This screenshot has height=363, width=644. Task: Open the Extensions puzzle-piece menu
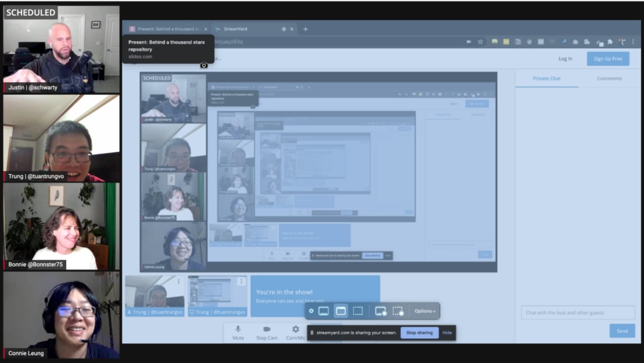[610, 42]
